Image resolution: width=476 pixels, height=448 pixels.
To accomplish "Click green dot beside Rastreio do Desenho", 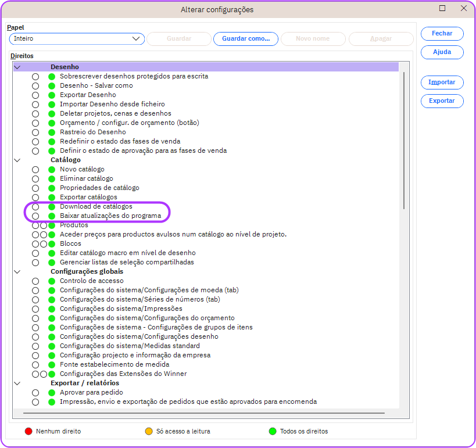I will tap(52, 132).
